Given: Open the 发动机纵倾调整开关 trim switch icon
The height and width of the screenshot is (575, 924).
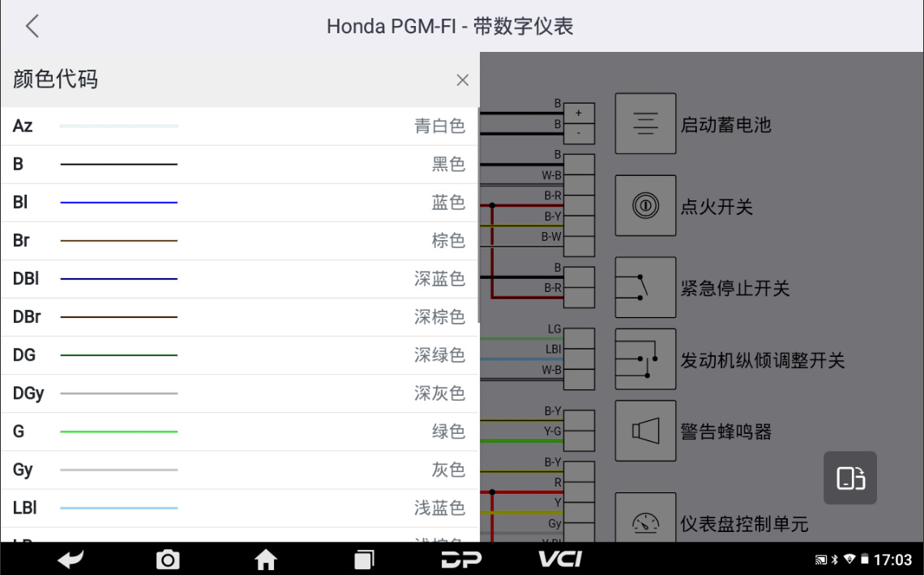Looking at the screenshot, I should point(645,359).
